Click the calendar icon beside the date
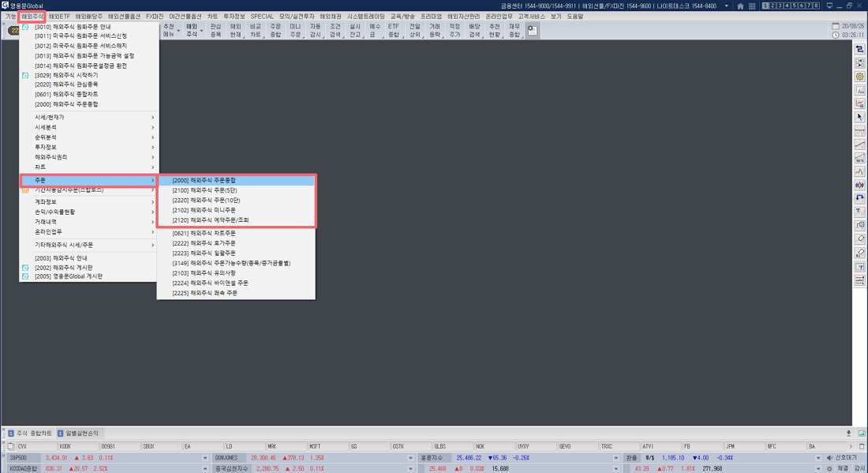 [836, 26]
